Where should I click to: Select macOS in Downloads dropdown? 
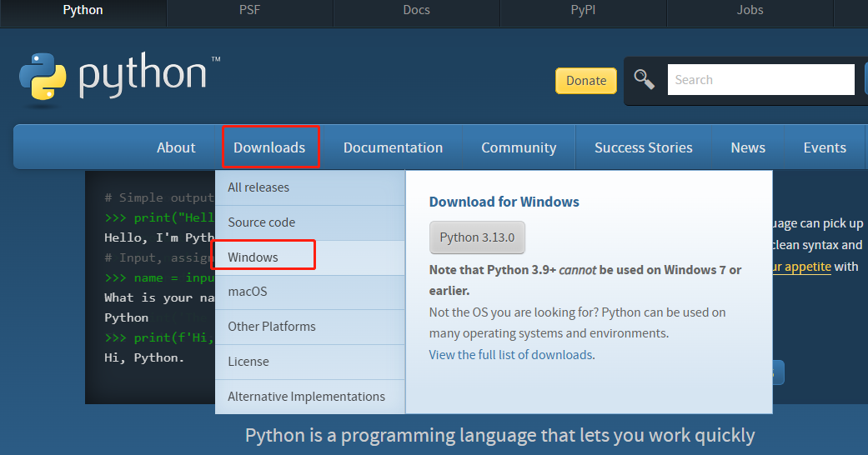[x=310, y=292]
